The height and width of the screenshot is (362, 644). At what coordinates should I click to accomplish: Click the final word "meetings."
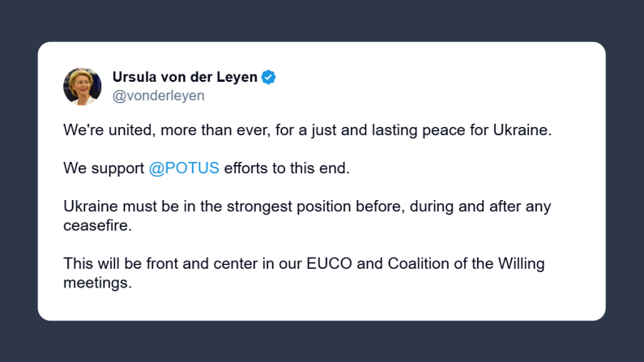(97, 282)
